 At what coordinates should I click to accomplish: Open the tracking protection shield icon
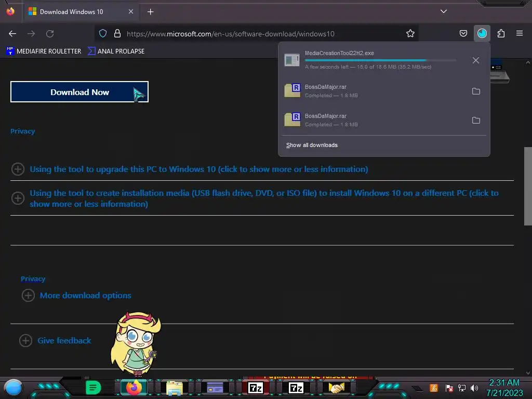(103, 33)
